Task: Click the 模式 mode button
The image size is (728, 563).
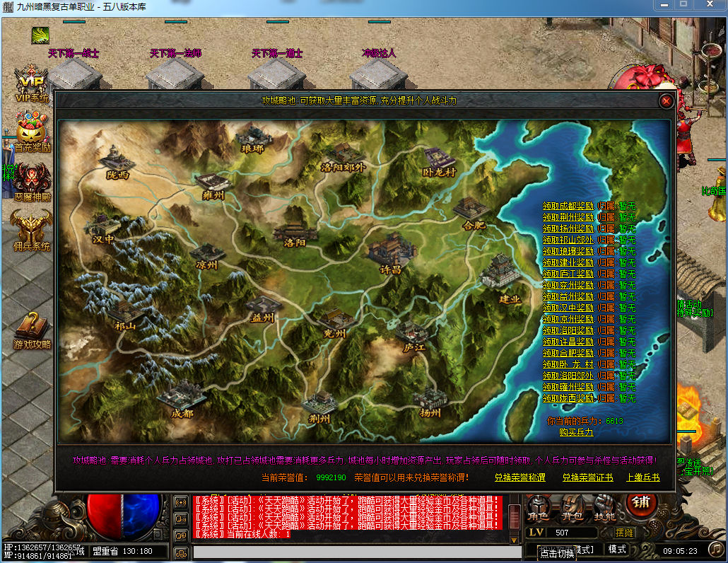Action: point(617,549)
